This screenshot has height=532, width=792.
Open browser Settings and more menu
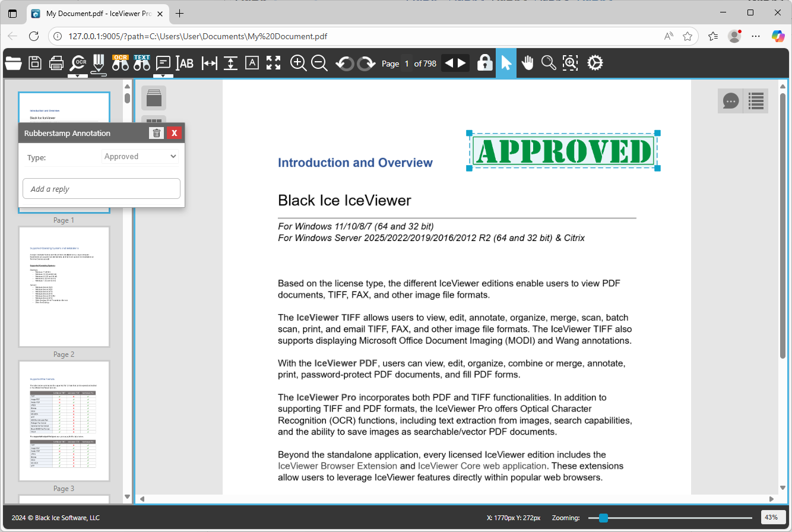pyautogui.click(x=756, y=36)
